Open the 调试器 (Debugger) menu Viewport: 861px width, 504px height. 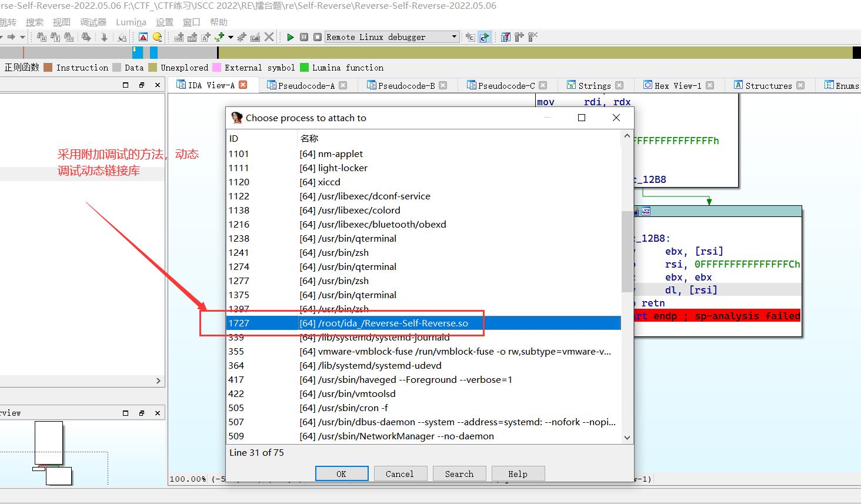tap(93, 22)
